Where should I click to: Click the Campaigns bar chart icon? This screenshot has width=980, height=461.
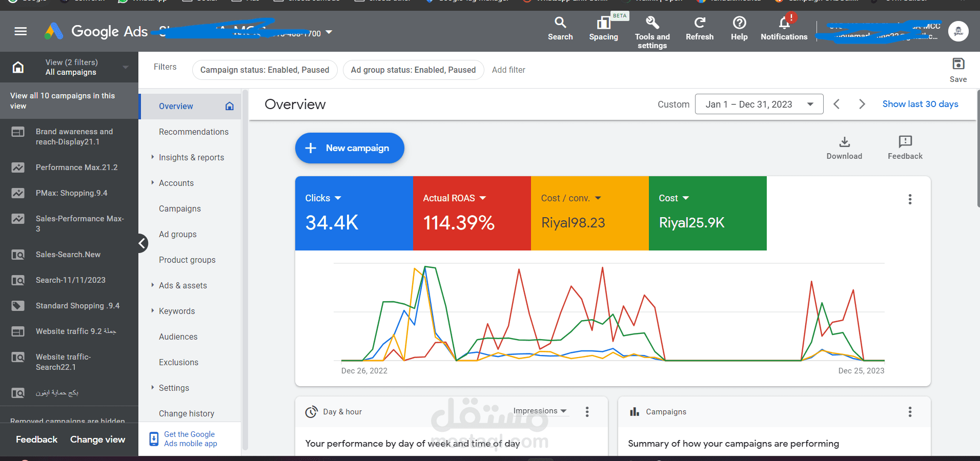click(x=635, y=412)
